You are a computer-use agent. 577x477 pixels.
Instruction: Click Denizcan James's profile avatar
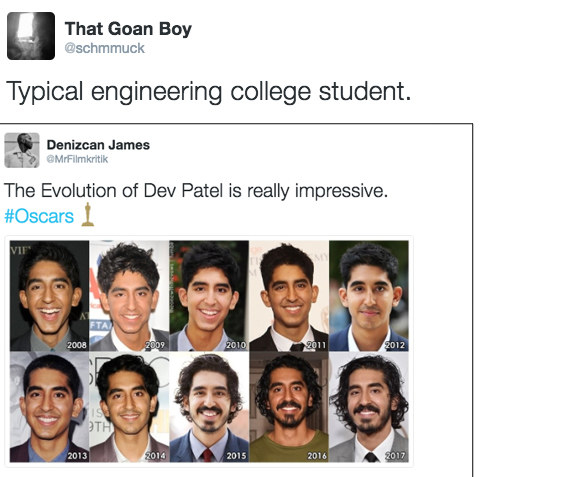(x=22, y=150)
